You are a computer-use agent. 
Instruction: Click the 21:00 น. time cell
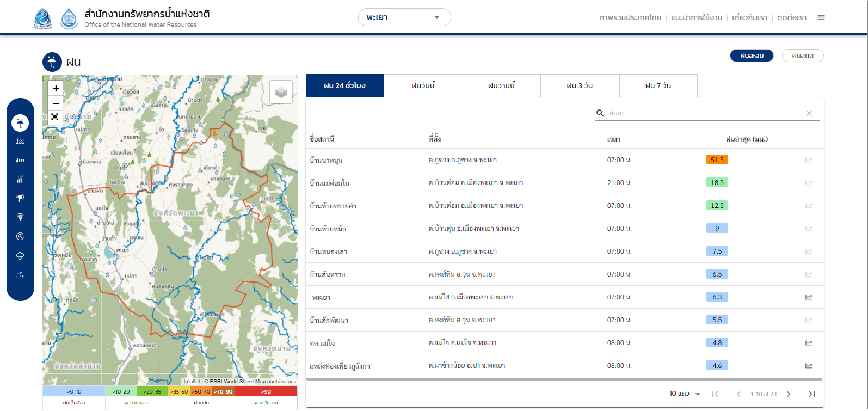point(619,183)
